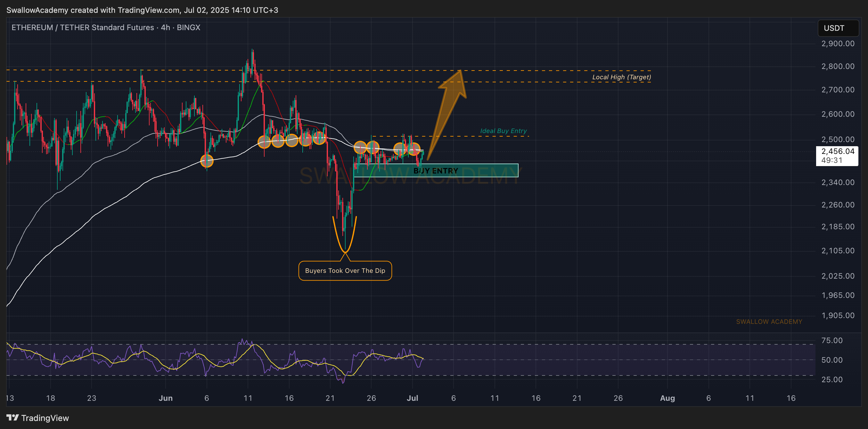868x429 pixels.
Task: Click the 'Local High (Target)' label
Action: point(621,77)
